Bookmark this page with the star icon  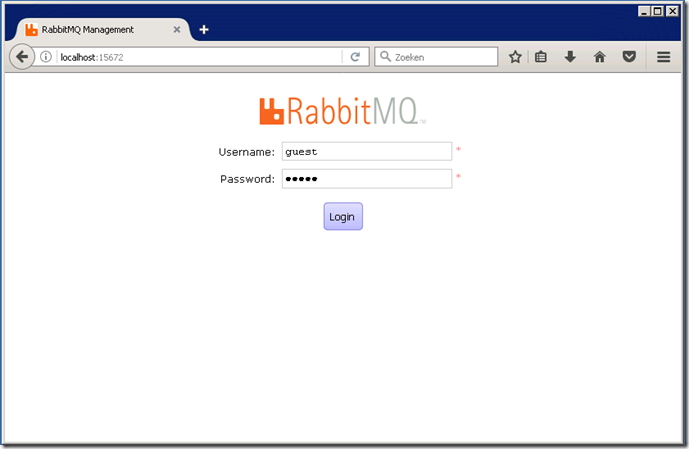515,57
